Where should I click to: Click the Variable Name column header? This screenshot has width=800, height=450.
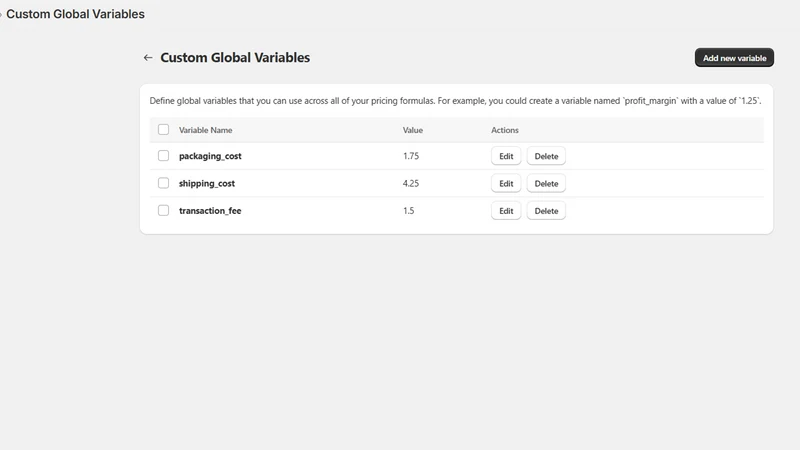click(x=206, y=130)
